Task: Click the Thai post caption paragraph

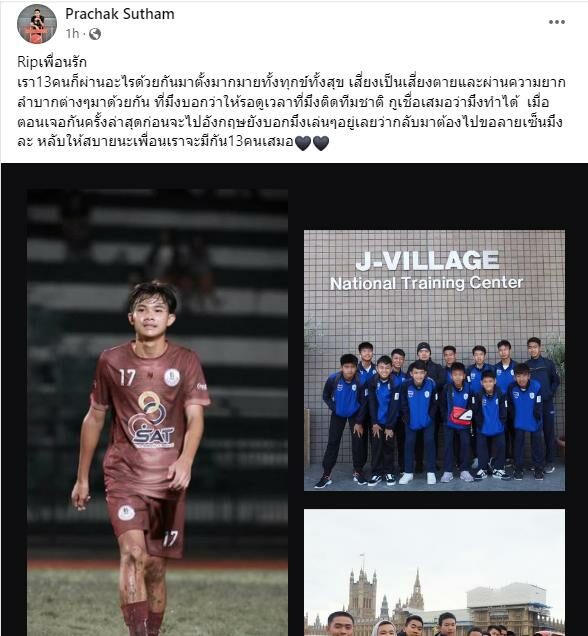Action: [x=291, y=112]
